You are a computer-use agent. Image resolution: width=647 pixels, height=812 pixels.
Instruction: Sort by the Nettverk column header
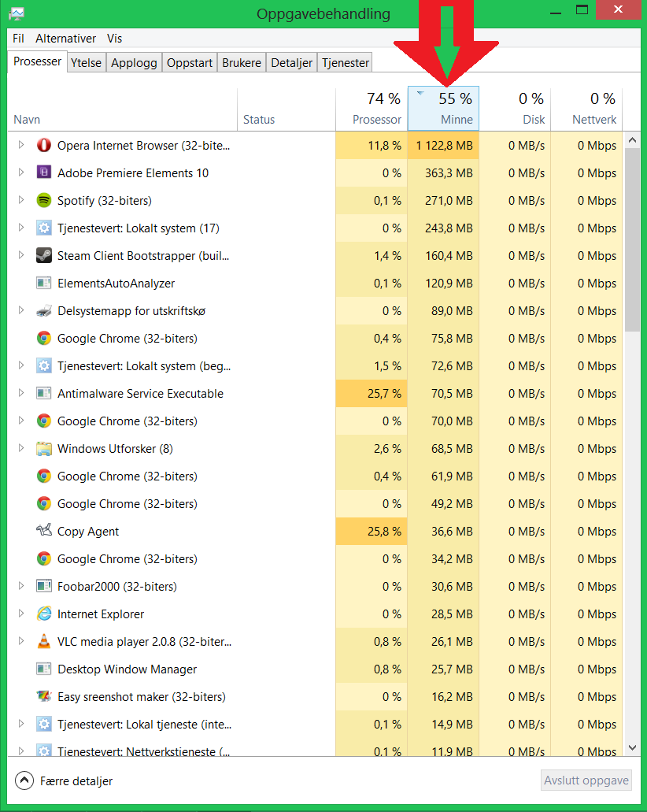coord(586,109)
